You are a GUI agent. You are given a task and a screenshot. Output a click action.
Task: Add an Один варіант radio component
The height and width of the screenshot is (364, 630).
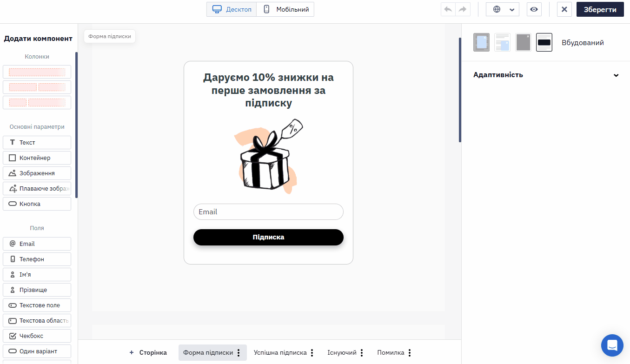(37, 351)
